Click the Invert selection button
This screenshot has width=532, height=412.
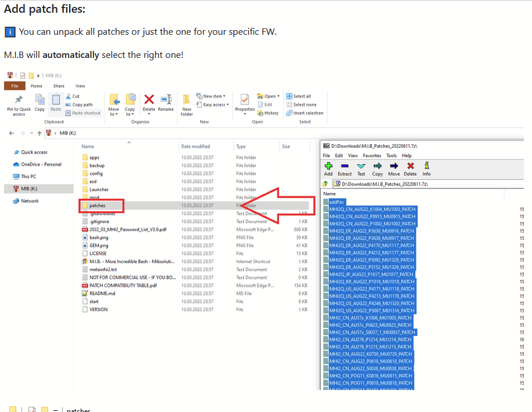coord(308,112)
